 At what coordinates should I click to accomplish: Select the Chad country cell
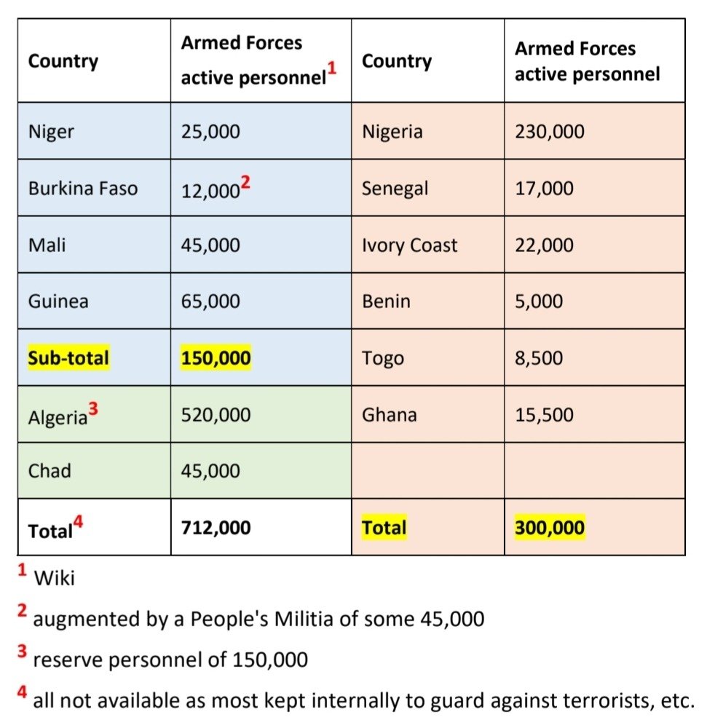[x=50, y=471]
